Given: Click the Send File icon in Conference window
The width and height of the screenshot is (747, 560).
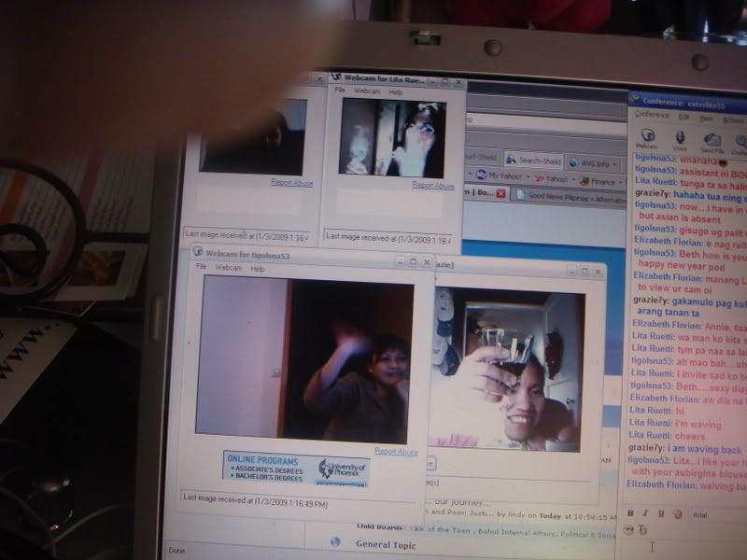Looking at the screenshot, I should (712, 140).
